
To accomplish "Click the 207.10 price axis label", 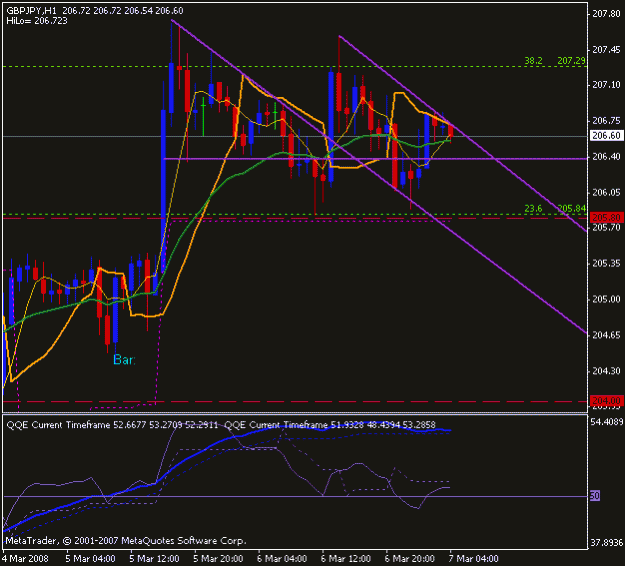I will pos(606,85).
